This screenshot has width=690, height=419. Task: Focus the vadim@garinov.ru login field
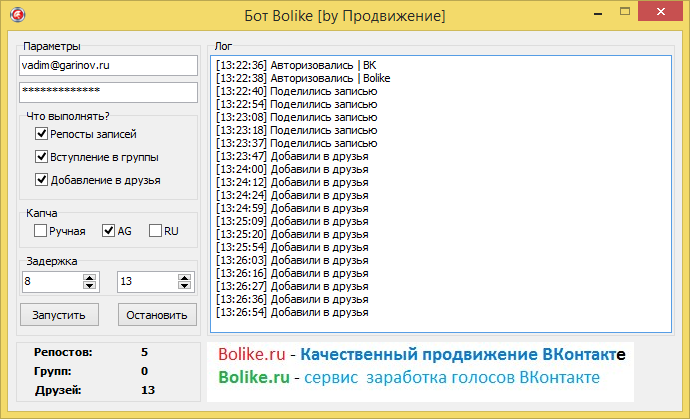click(x=108, y=66)
